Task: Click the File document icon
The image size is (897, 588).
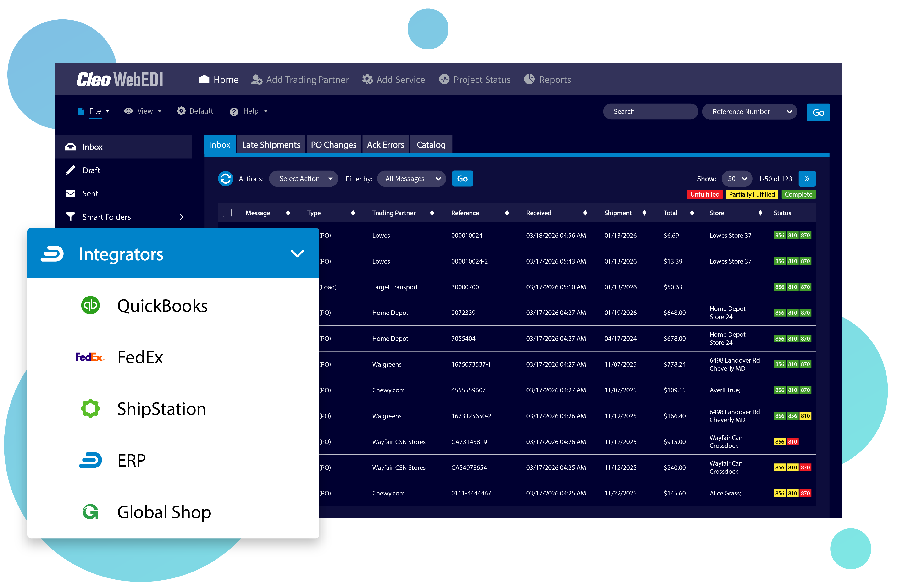Action: (x=81, y=111)
